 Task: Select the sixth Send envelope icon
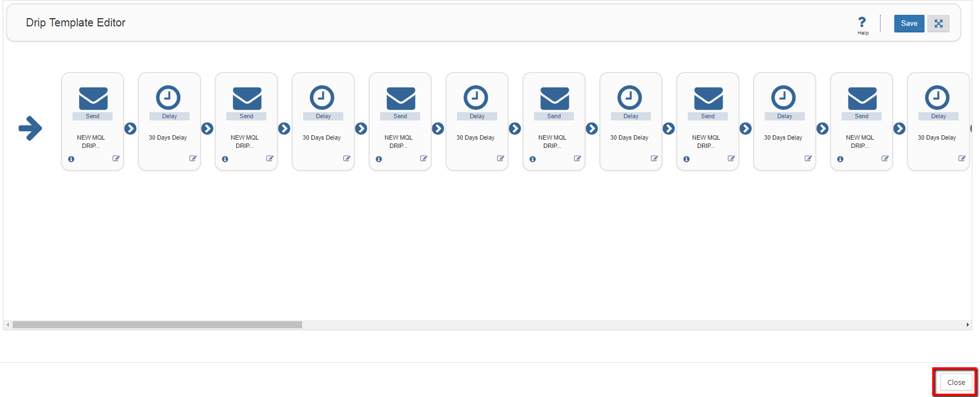[862, 98]
